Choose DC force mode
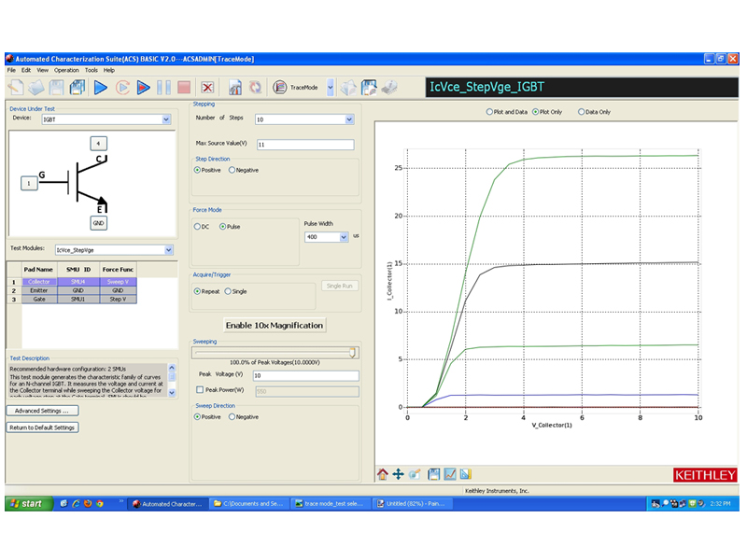 197,226
